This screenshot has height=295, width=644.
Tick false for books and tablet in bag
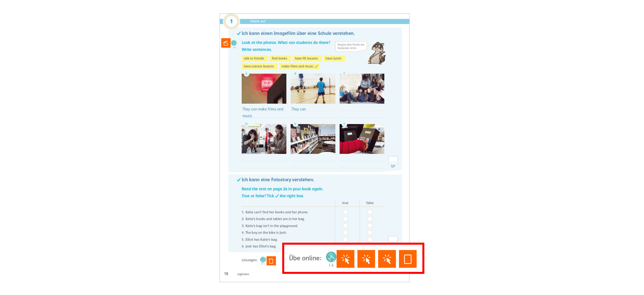pyautogui.click(x=370, y=219)
